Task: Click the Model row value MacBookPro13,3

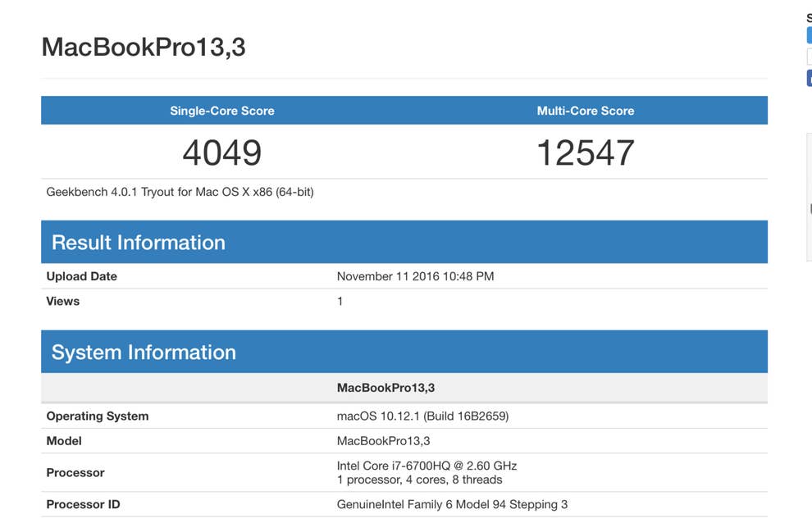Action: coord(383,441)
